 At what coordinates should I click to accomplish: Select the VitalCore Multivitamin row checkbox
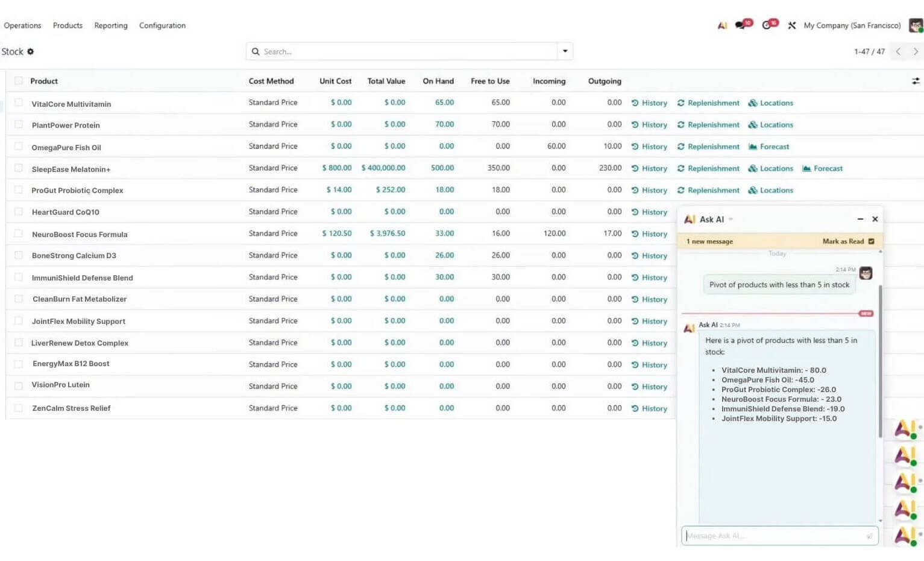point(19,103)
